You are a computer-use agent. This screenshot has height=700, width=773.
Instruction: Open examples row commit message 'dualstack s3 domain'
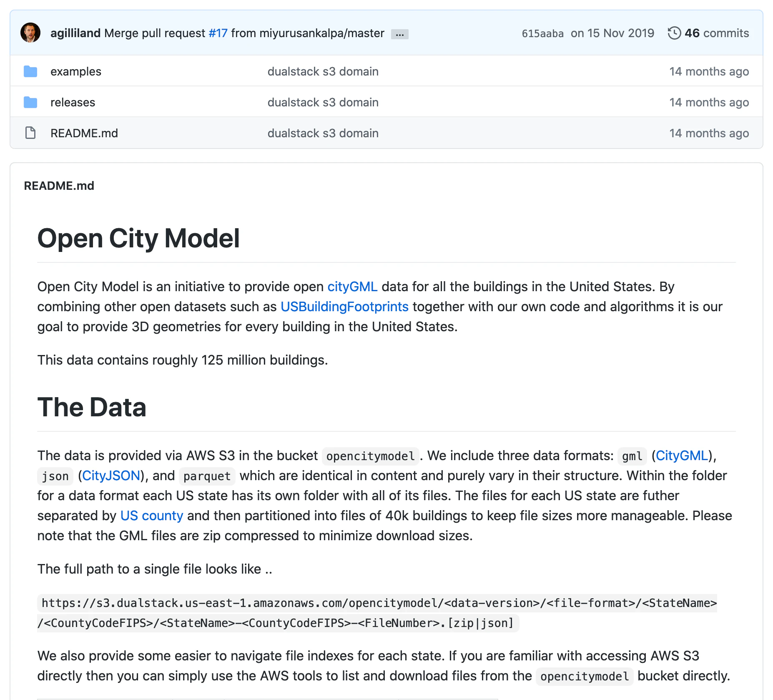323,71
